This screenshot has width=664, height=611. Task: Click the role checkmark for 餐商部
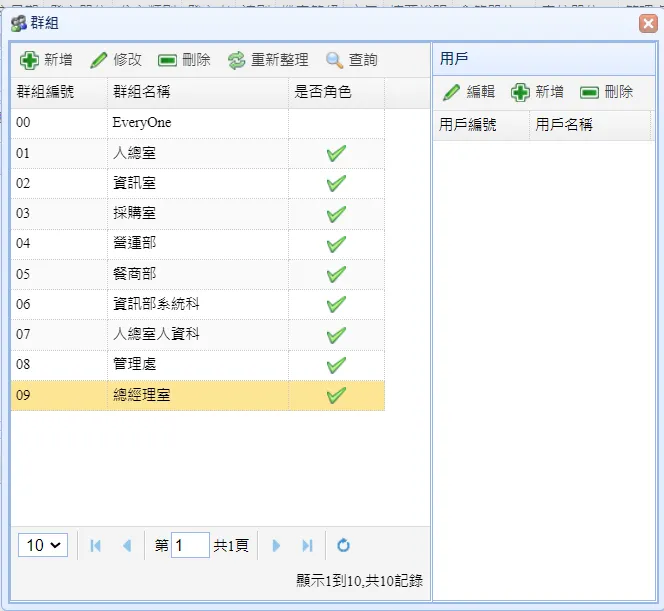click(x=336, y=274)
